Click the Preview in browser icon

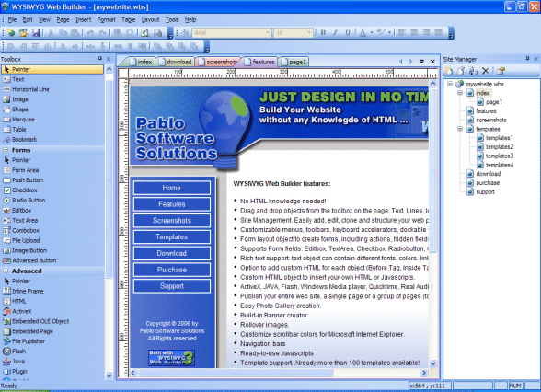(x=145, y=33)
